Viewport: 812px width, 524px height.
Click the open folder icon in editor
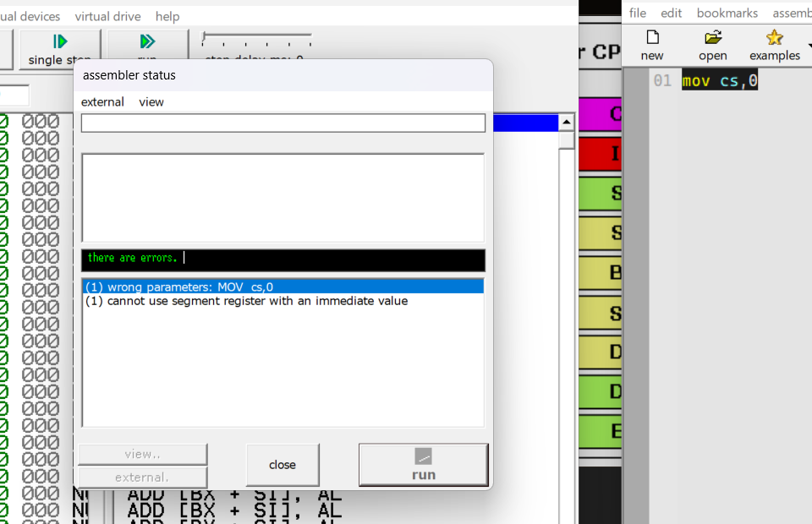tap(713, 37)
